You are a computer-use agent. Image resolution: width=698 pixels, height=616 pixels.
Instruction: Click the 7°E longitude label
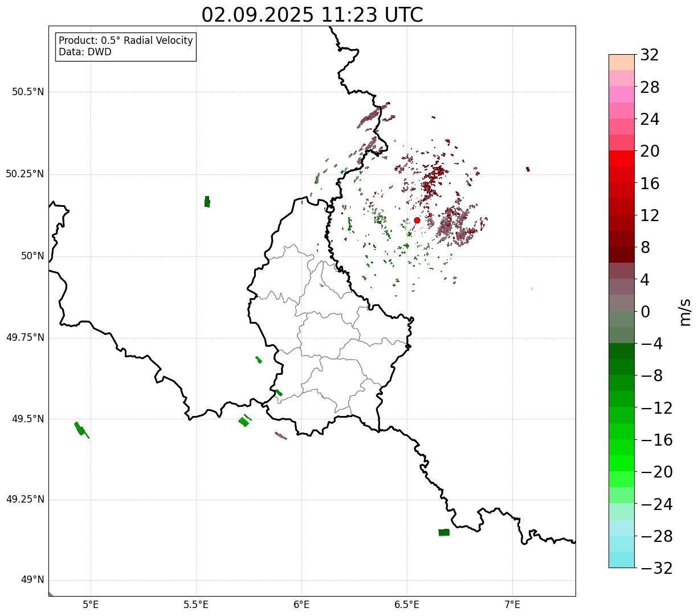pos(513,605)
